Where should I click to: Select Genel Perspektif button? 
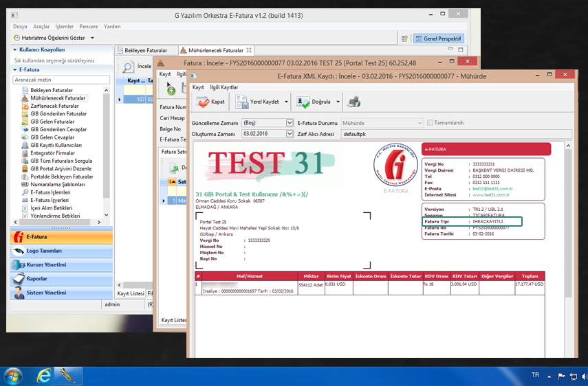(x=438, y=38)
